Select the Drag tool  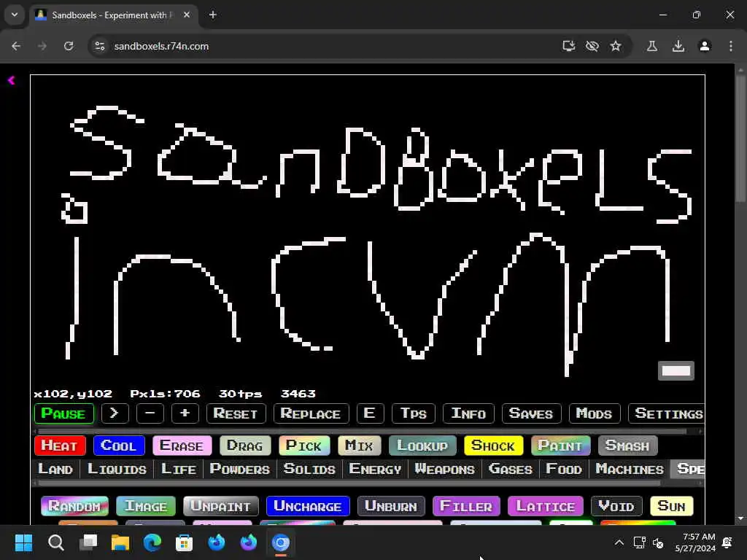tap(245, 446)
